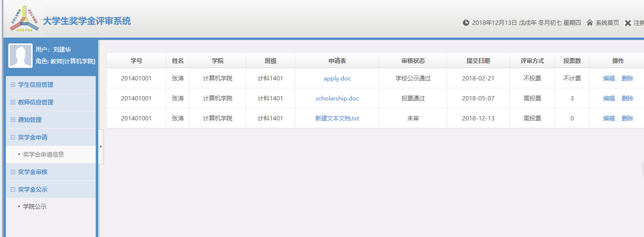Click the 学校公示通过 status cell
Screen dimensions: 644x237
[x=413, y=78]
